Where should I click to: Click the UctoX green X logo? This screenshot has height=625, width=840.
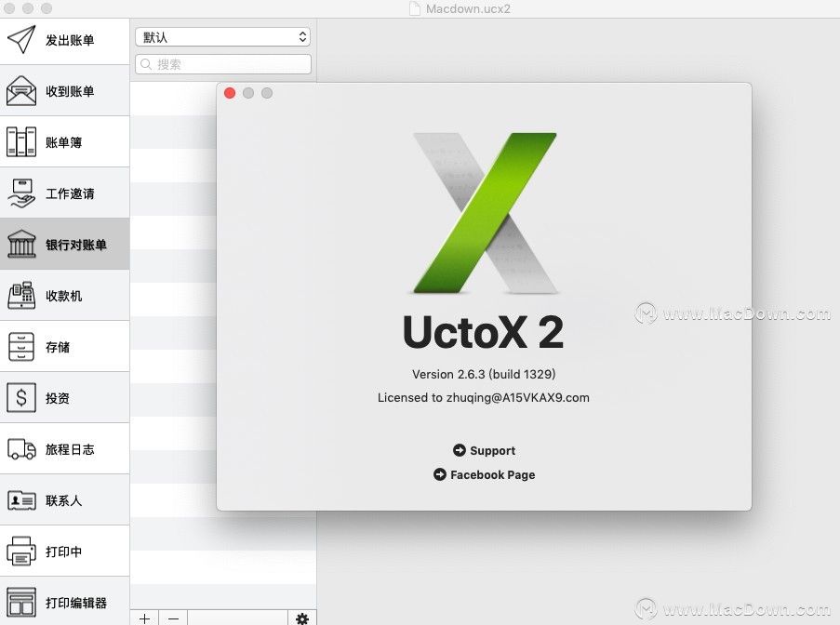point(486,213)
